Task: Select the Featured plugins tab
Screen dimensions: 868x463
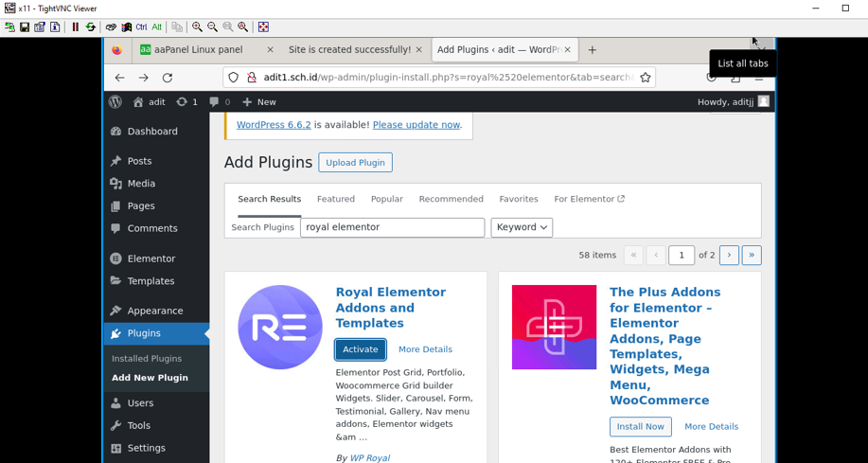Action: coord(336,199)
